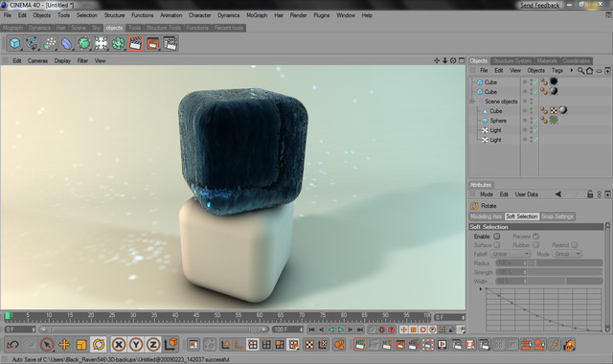Enable Soft Selection checkbox
Screen dimensions: 613x364
[497, 237]
